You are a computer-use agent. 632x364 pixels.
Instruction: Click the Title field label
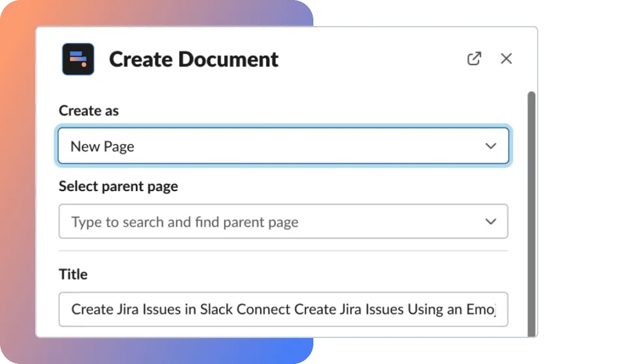point(73,274)
